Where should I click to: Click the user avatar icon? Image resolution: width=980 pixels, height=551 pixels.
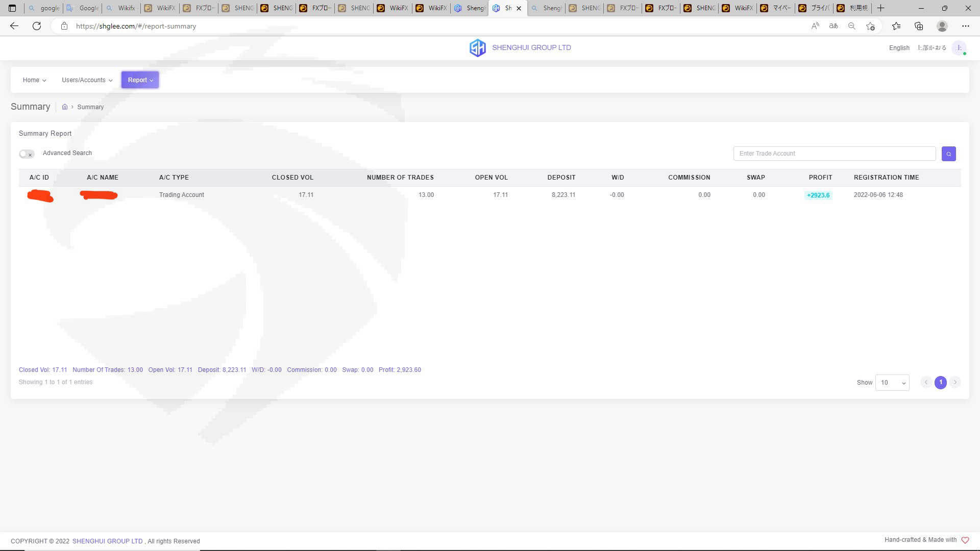(959, 48)
